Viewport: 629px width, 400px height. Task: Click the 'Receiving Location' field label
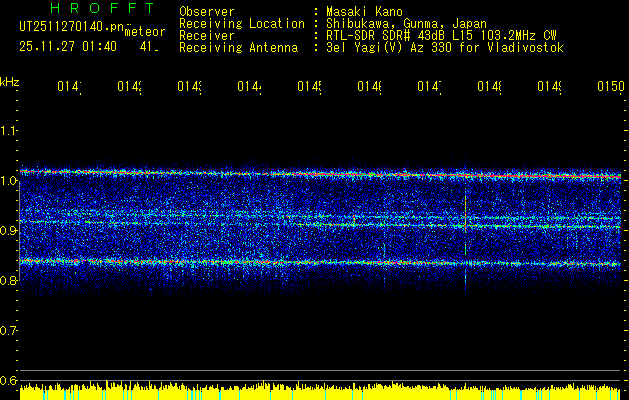click(241, 23)
